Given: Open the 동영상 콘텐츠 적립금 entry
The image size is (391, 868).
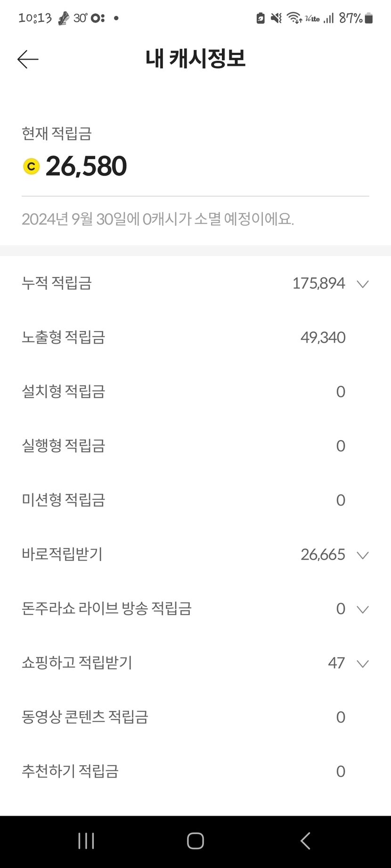Looking at the screenshot, I should (x=195, y=717).
